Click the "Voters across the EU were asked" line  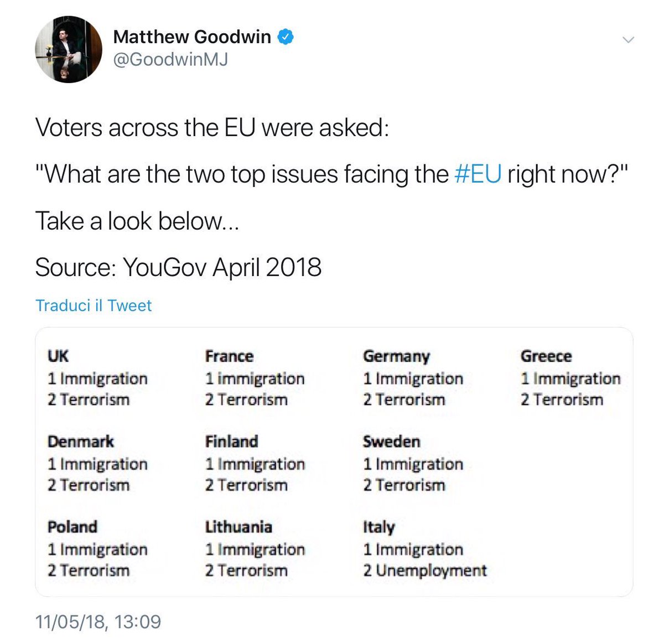[x=212, y=128]
